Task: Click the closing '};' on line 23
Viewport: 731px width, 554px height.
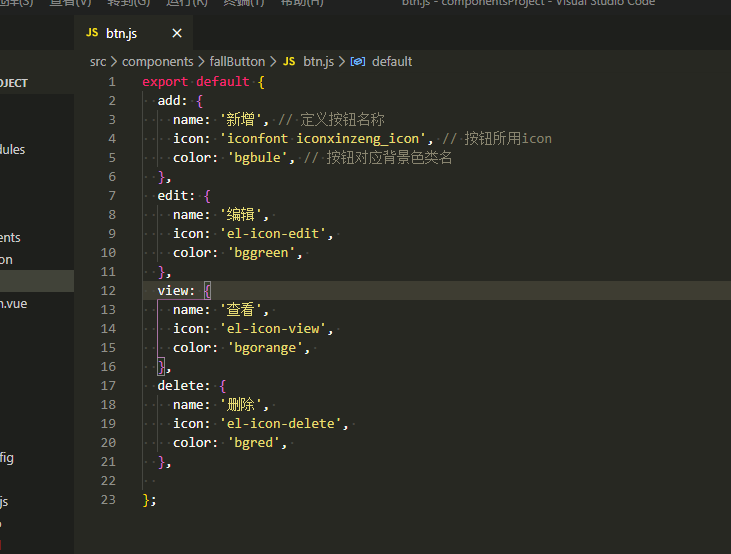Action: tap(150, 500)
